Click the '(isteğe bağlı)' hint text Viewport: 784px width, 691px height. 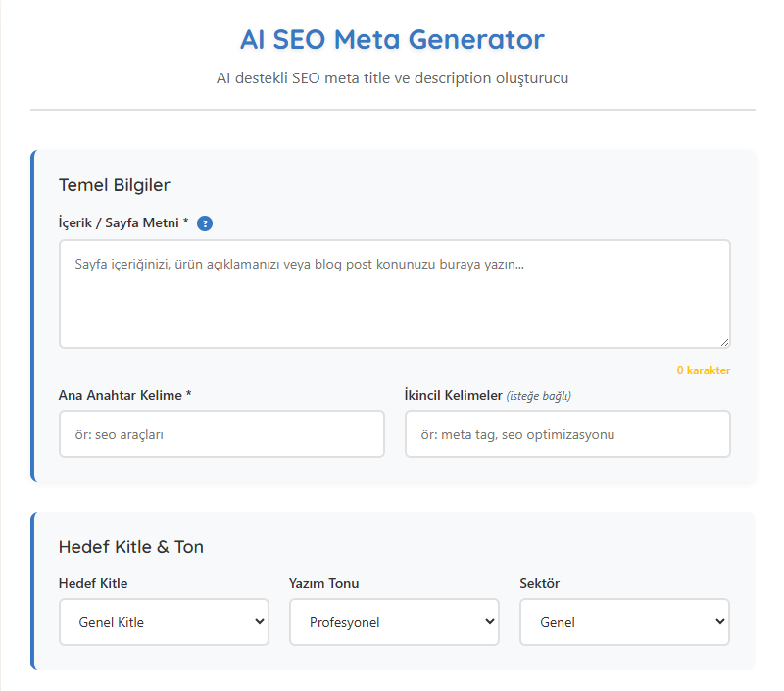[538, 396]
